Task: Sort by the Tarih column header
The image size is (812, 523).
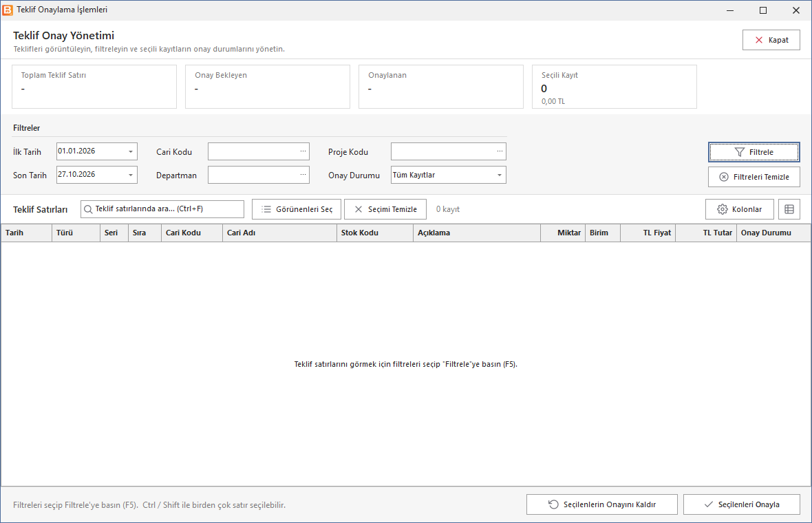Action: tap(26, 233)
